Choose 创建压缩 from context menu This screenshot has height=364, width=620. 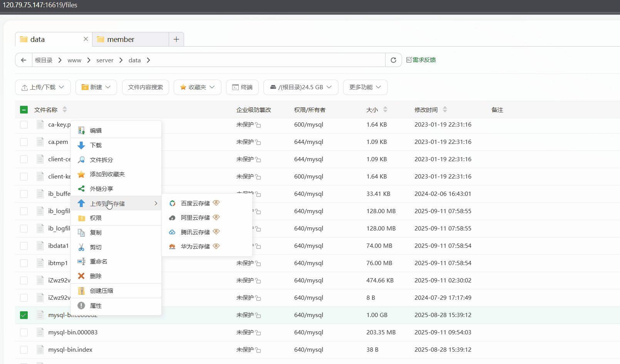coord(116,291)
